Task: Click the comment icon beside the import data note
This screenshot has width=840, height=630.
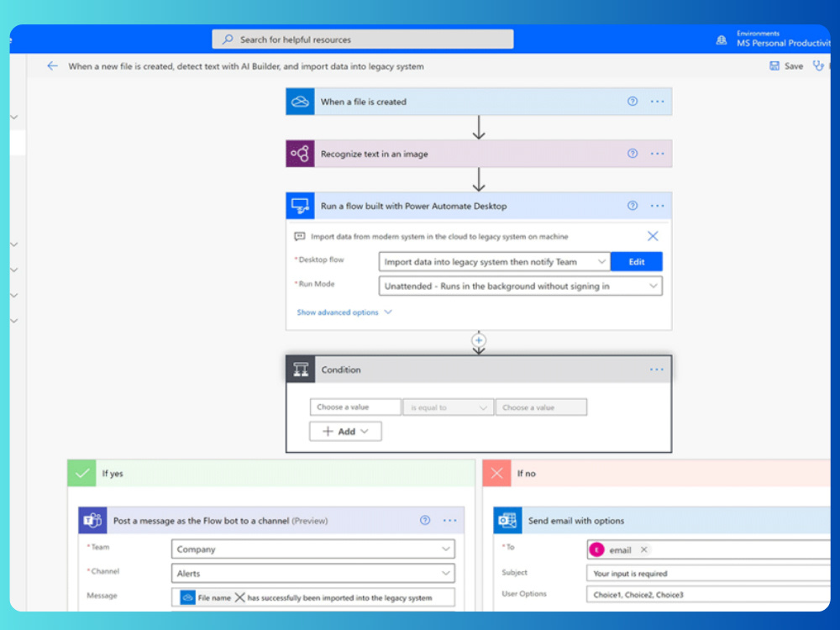Action: tap(300, 236)
